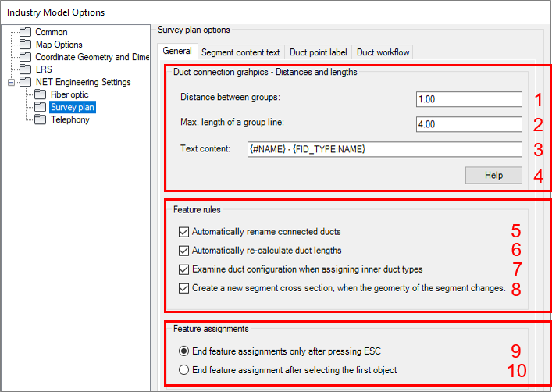Click the Distance between groups field
This screenshot has height=392, width=552.
(x=469, y=99)
